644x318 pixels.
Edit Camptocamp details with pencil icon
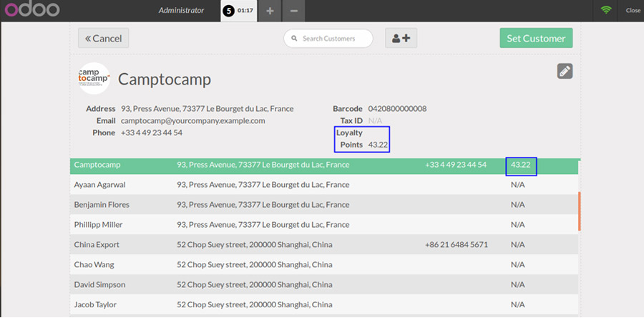(x=565, y=71)
